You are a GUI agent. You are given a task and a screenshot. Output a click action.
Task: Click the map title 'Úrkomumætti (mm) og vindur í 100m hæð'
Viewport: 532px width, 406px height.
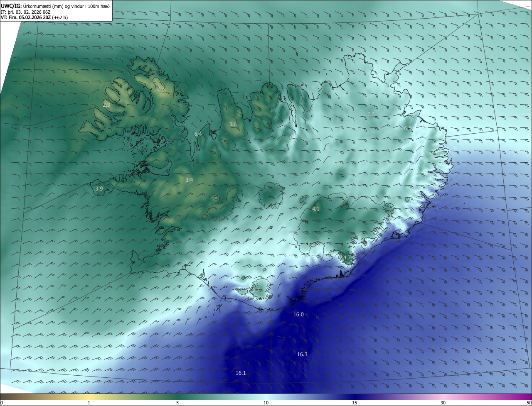tap(66, 6)
